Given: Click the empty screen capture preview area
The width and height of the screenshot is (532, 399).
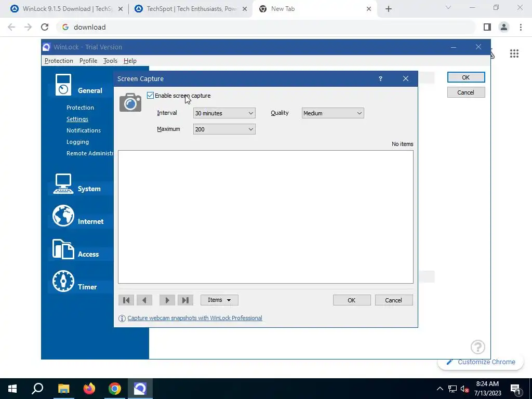Looking at the screenshot, I should 265,217.
